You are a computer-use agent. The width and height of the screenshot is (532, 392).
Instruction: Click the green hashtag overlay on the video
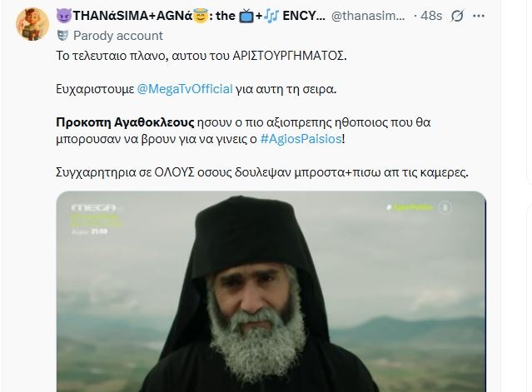coord(410,207)
